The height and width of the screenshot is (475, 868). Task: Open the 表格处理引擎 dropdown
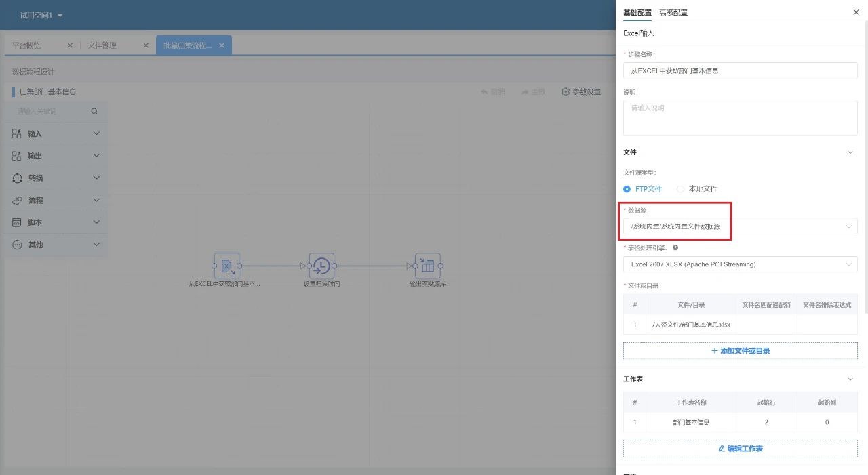click(x=740, y=264)
